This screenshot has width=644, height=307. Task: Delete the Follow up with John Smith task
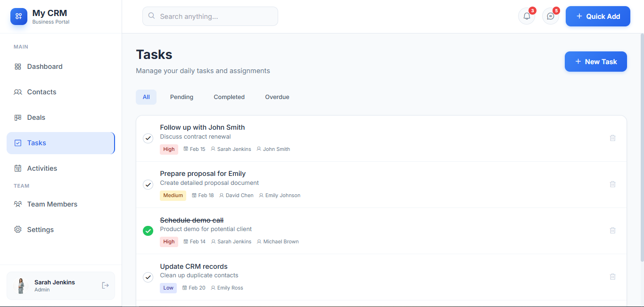click(612, 138)
